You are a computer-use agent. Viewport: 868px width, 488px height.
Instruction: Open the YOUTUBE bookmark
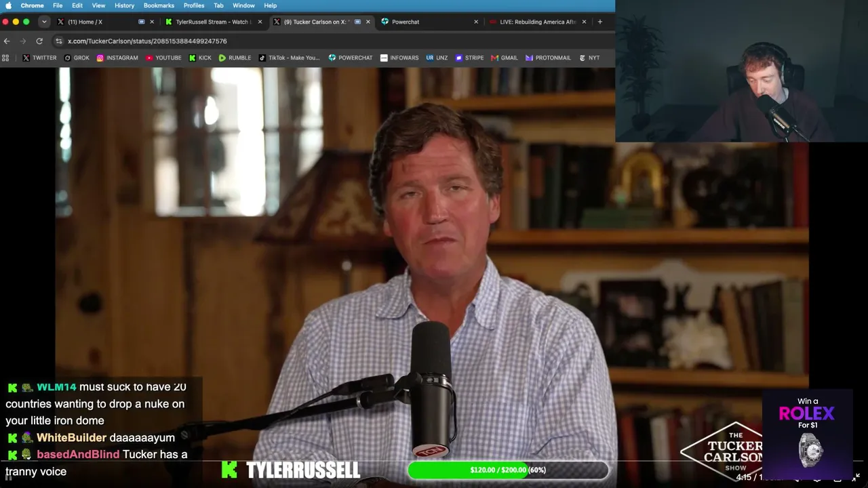(163, 58)
